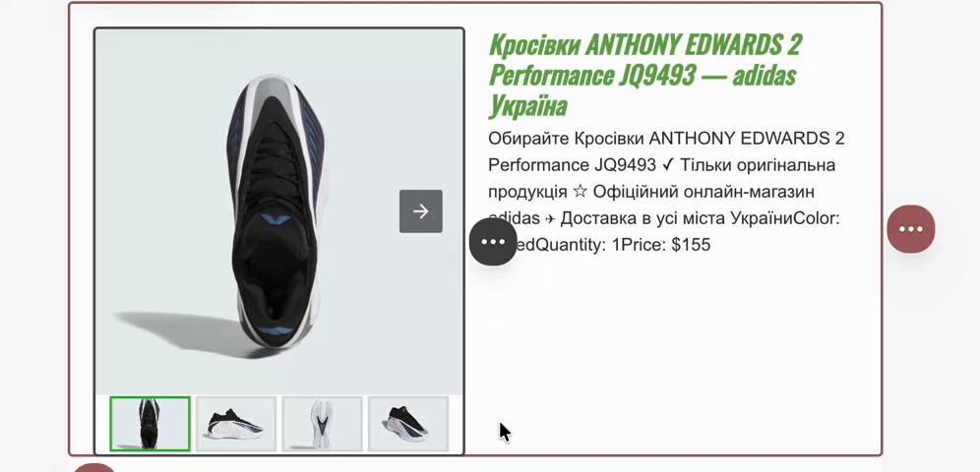Viewport: 980px width, 472px height.
Task: Click the Офіційний онлайн-магазин text
Action: coord(704,192)
